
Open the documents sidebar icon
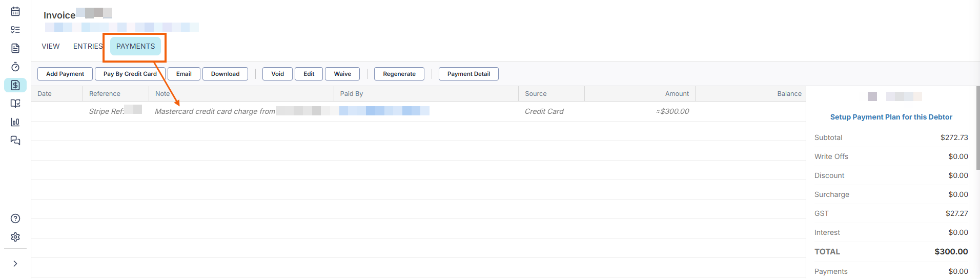(15, 48)
